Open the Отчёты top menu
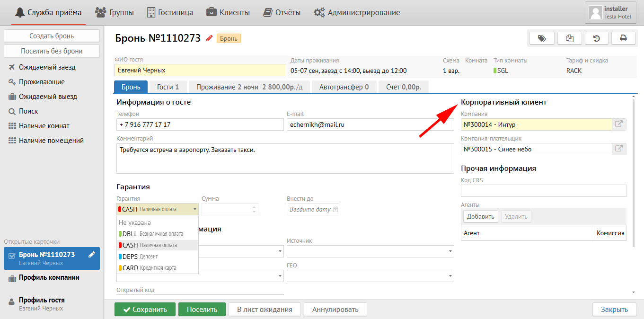 pos(282,13)
